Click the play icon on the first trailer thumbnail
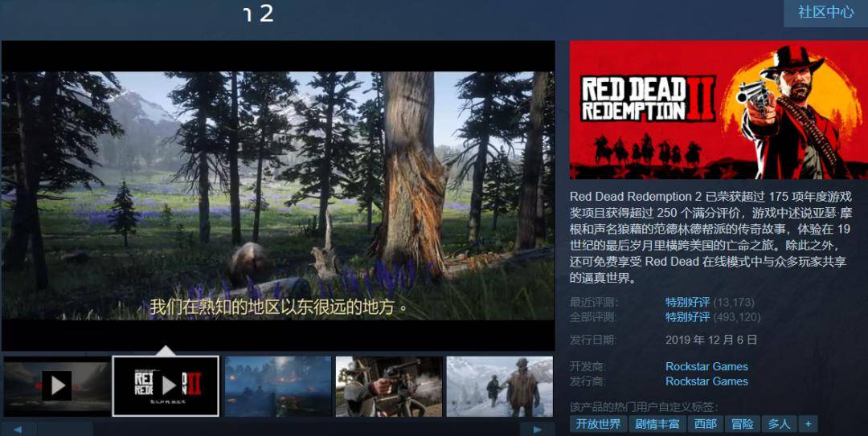This screenshot has height=436, width=868. click(57, 385)
